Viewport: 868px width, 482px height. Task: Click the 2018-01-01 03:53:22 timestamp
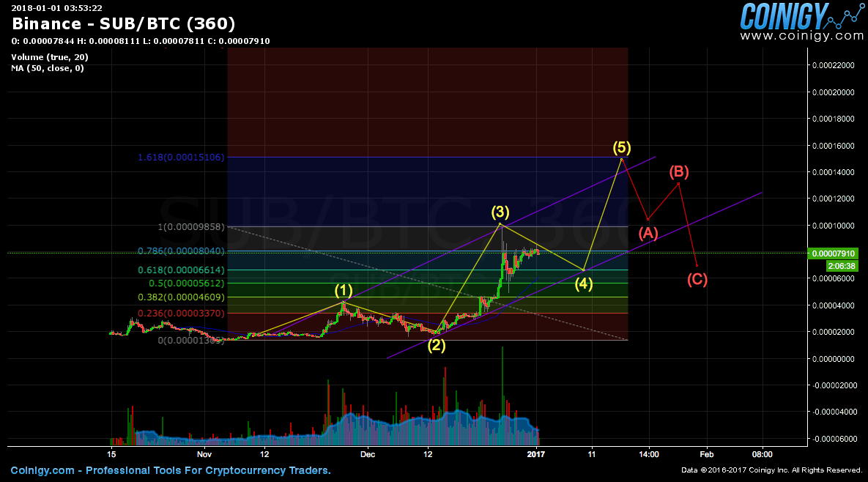click(56, 8)
